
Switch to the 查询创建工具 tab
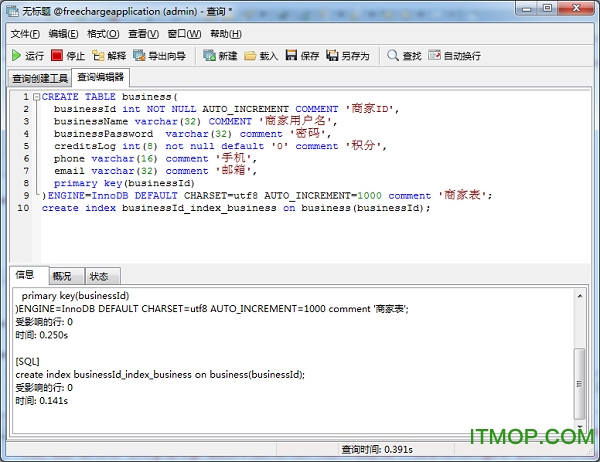point(39,77)
